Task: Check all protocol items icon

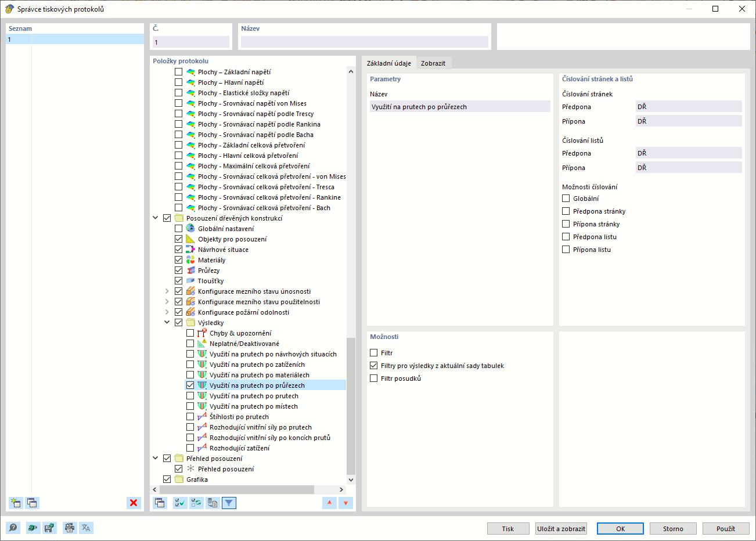Action: click(181, 503)
